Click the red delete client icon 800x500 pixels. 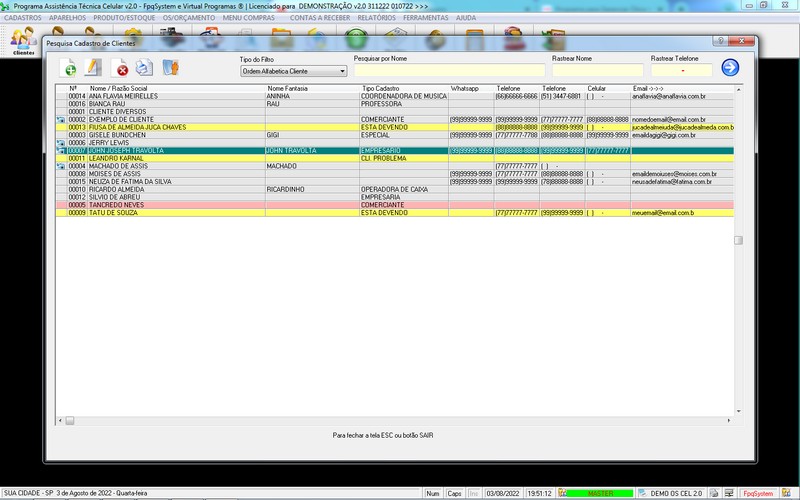pos(121,68)
